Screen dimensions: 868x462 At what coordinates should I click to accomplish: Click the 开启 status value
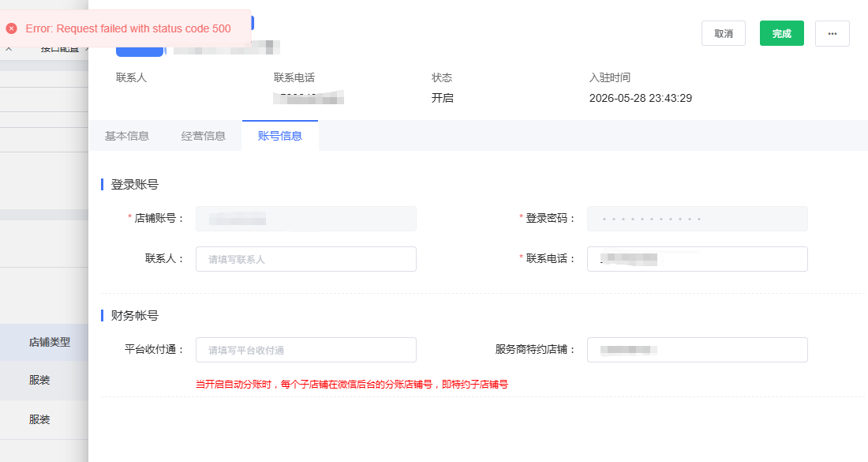443,98
